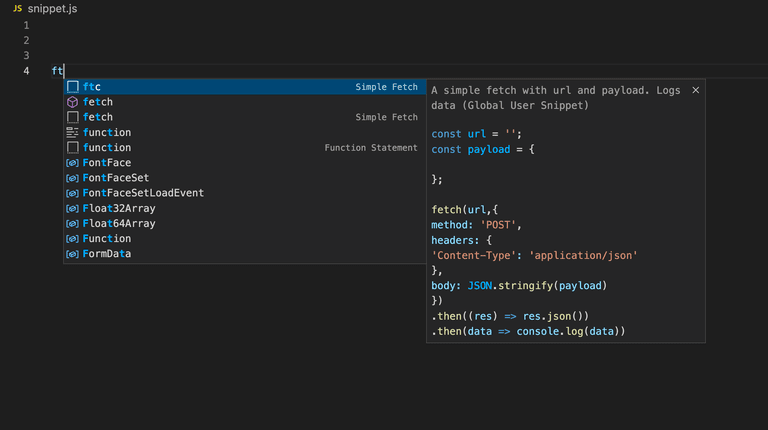This screenshot has width=768, height=430.
Task: Click the snippet icon beside Function Statement entry
Action: 72,147
